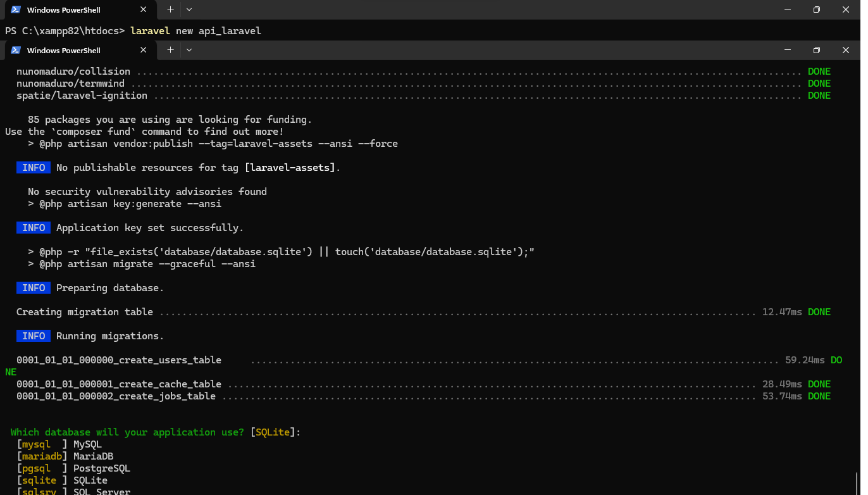This screenshot has height=495, width=868.
Task: Open new tab in front PowerShell window
Action: click(x=170, y=50)
